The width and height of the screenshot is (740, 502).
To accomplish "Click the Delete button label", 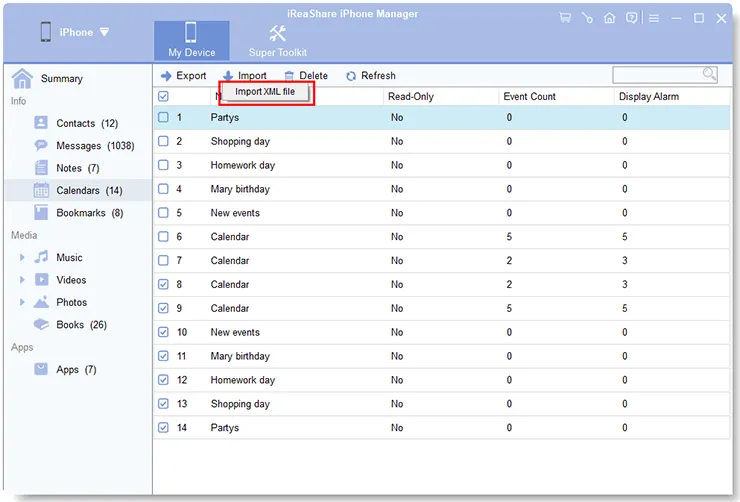I will (x=313, y=75).
